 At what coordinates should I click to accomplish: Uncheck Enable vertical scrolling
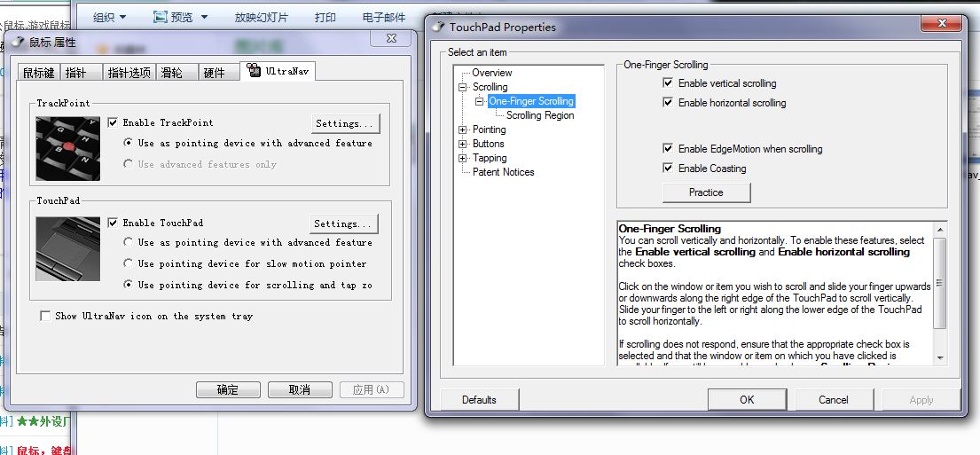668,83
